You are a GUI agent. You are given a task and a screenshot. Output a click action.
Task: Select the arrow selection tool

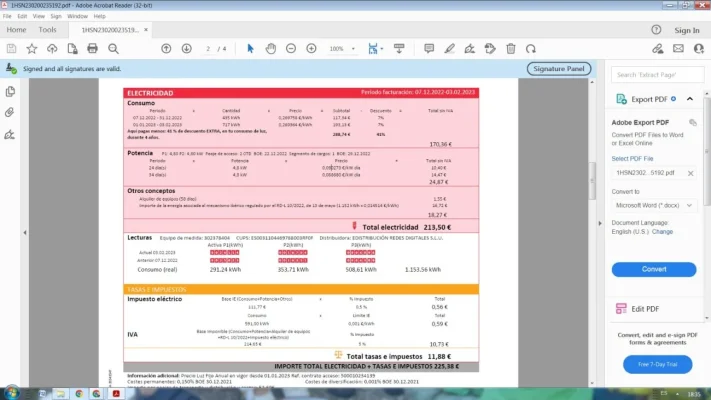(250, 49)
